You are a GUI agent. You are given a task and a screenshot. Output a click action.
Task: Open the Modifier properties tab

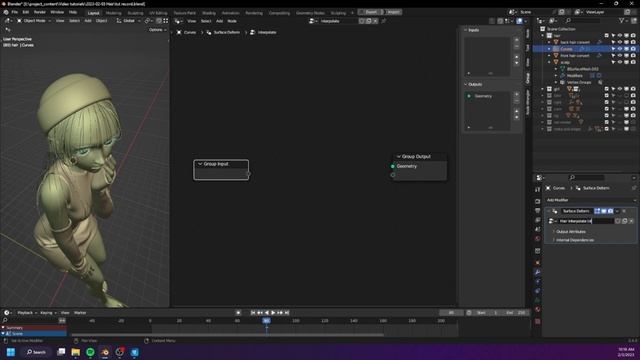[538, 272]
